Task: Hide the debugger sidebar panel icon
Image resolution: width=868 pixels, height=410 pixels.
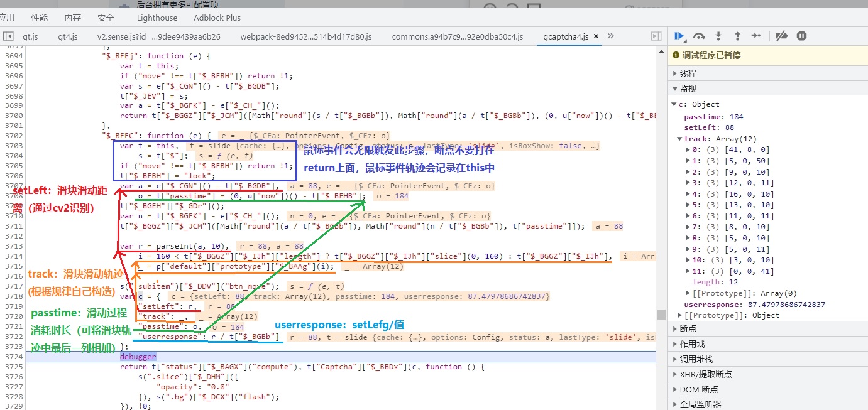Action: point(656,36)
